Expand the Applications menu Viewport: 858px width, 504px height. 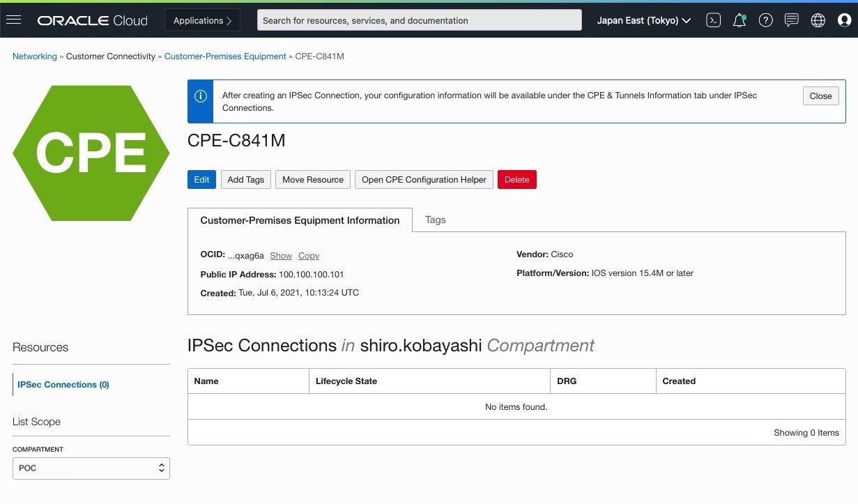(x=202, y=20)
